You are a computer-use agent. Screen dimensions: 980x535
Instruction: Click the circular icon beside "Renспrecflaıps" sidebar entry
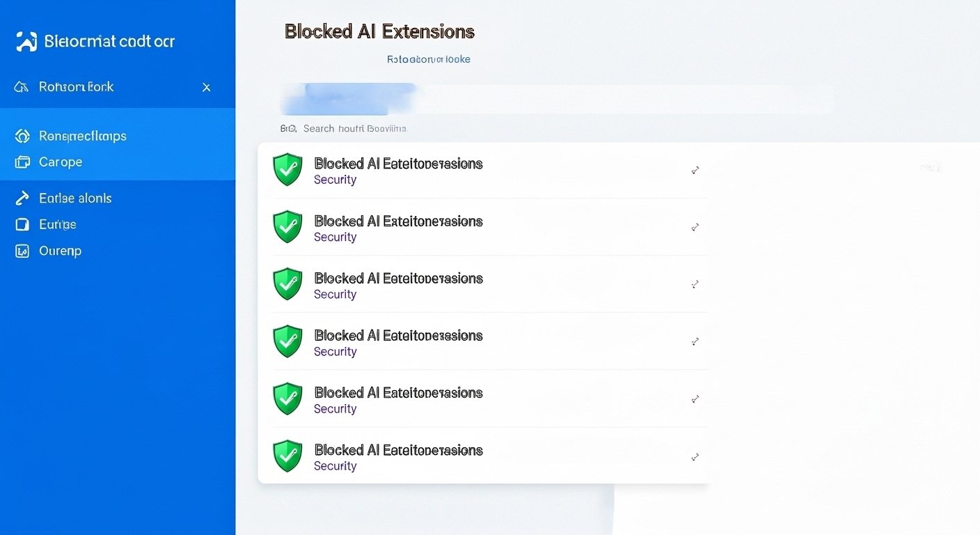coord(22,136)
